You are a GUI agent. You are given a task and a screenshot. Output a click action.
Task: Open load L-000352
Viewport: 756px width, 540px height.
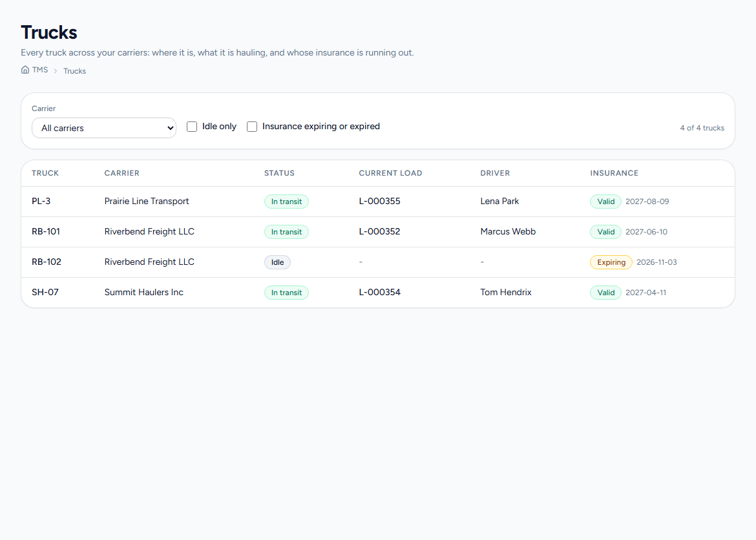(x=379, y=231)
